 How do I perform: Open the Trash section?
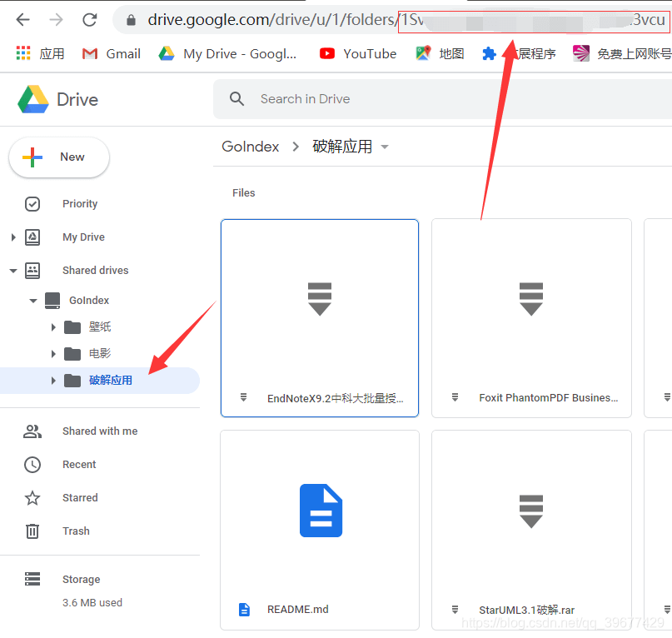click(x=76, y=531)
